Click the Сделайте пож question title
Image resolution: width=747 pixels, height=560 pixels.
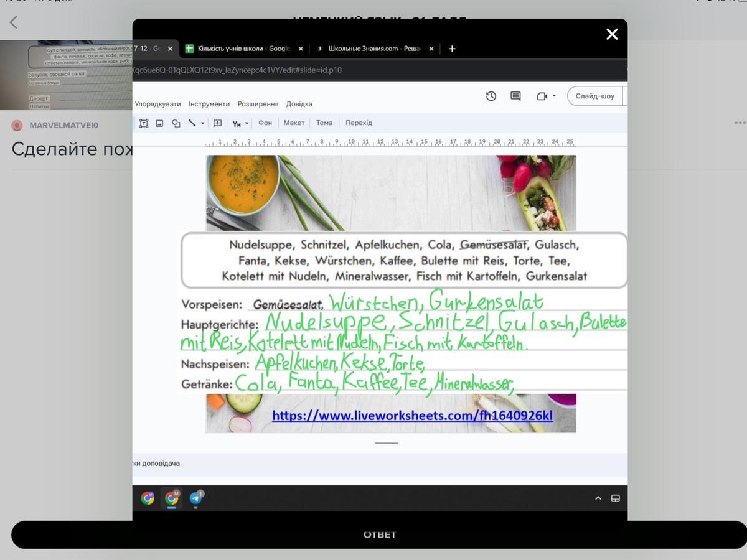(x=72, y=149)
